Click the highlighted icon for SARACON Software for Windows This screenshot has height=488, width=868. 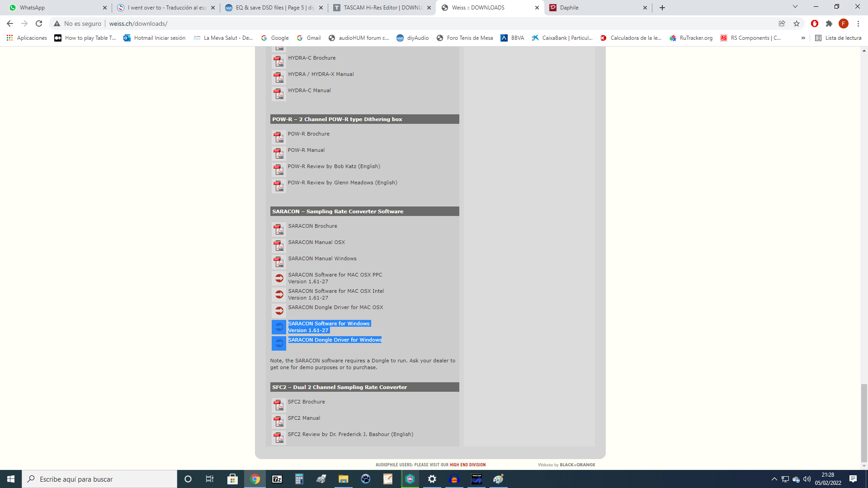pyautogui.click(x=279, y=327)
